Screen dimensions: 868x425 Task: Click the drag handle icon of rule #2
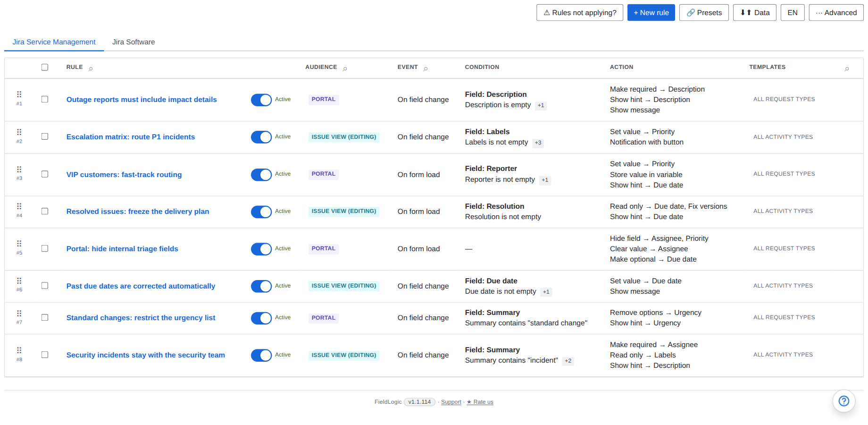(x=19, y=132)
